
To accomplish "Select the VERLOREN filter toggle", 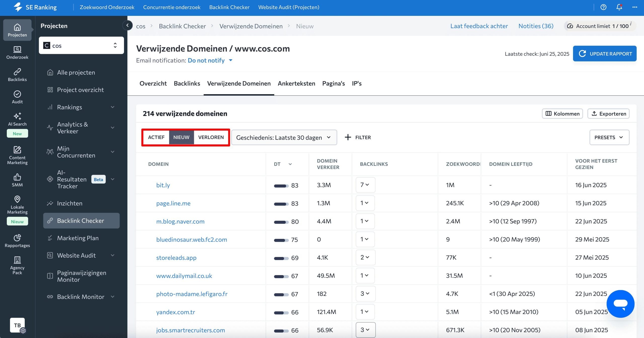I will (x=211, y=137).
